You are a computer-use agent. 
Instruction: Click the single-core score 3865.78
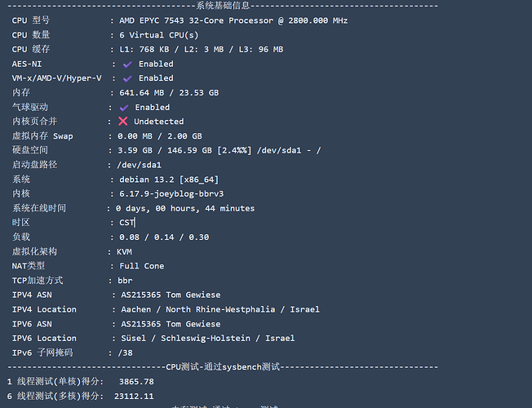pos(136,382)
